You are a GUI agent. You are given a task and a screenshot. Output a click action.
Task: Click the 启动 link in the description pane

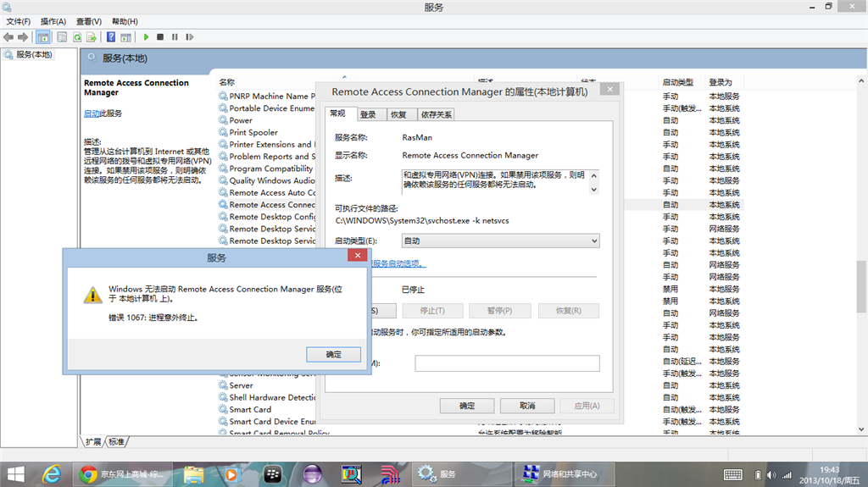tap(92, 113)
